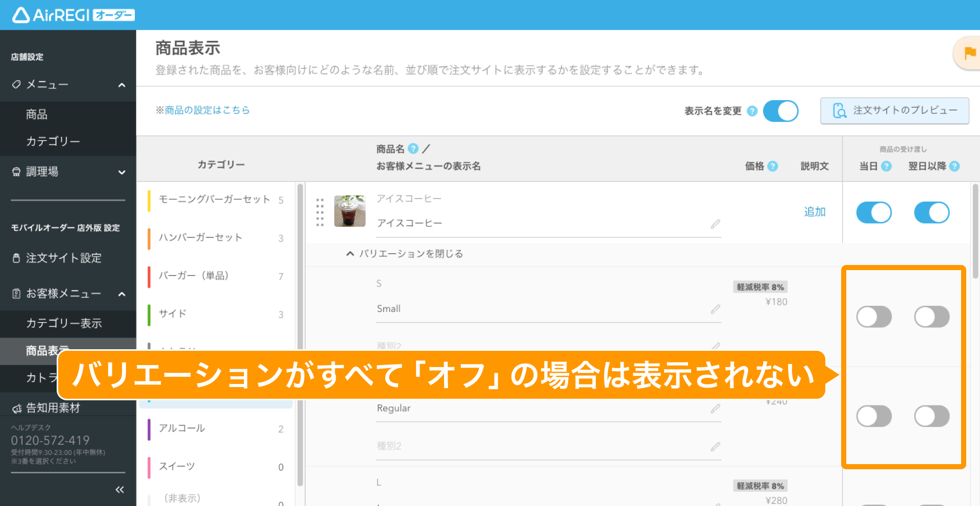The height and width of the screenshot is (506, 980).
Task: Open ※商品の設定はこちら link
Action: tap(203, 110)
